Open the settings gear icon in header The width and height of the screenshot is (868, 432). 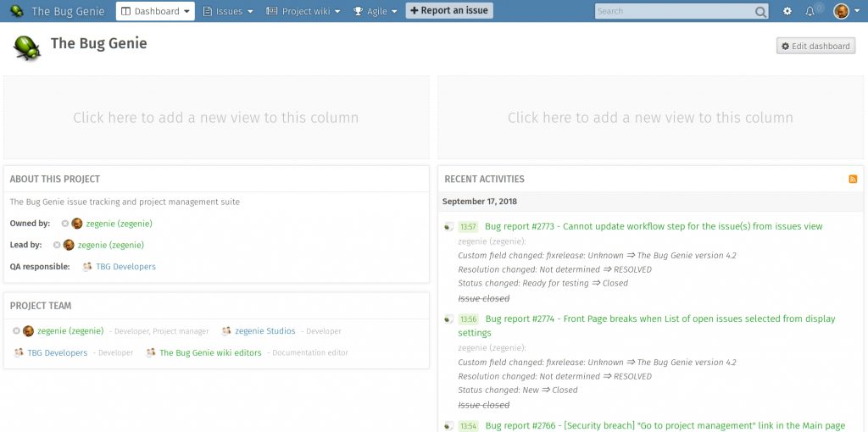(x=787, y=12)
